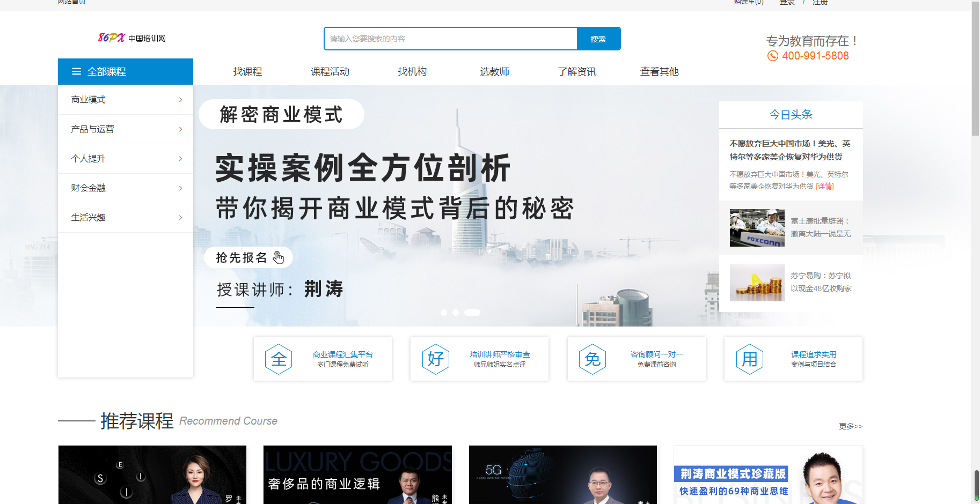Open the 选教师 navigation tab
This screenshot has width=980, height=504.
(x=494, y=71)
